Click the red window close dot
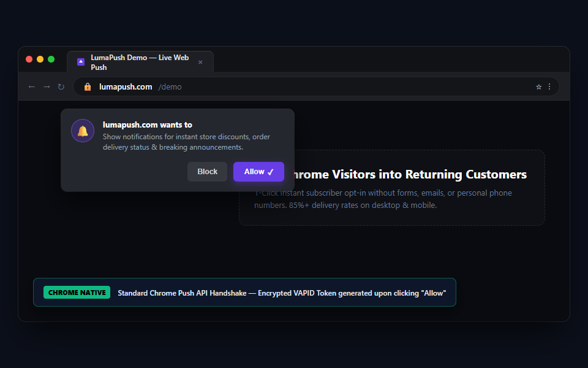 coord(29,59)
